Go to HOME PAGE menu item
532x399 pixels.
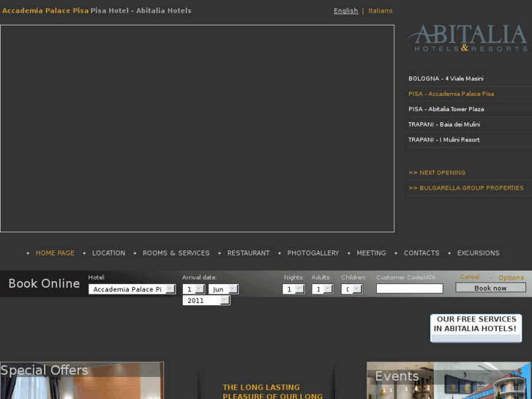pyautogui.click(x=55, y=253)
